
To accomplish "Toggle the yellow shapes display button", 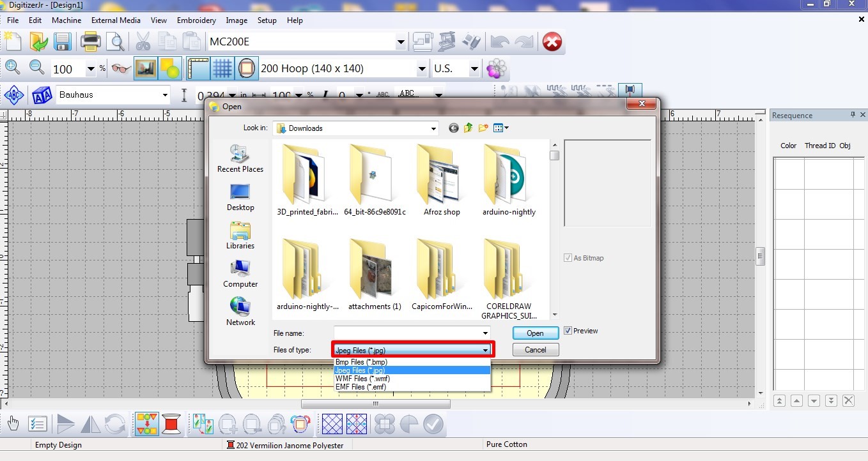I will (170, 68).
